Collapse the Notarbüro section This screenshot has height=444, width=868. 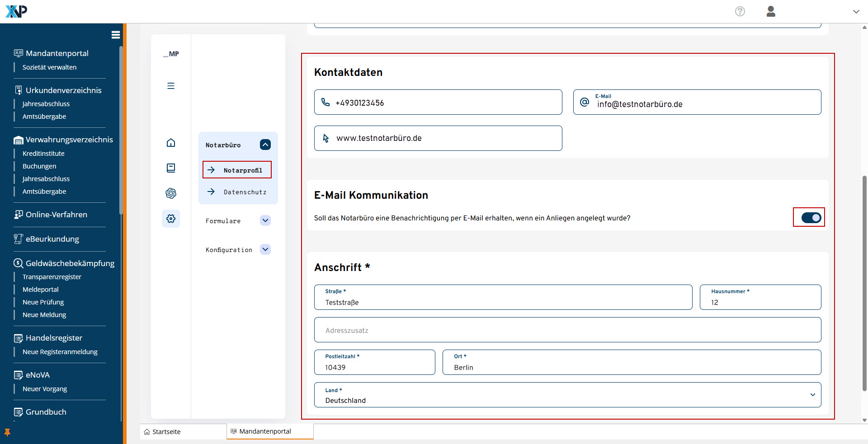tap(265, 145)
